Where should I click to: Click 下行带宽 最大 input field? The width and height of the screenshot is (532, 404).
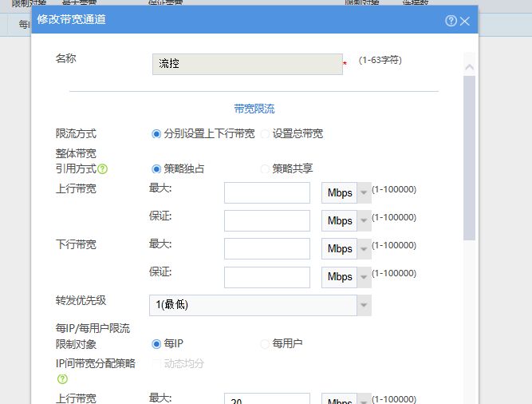point(267,248)
